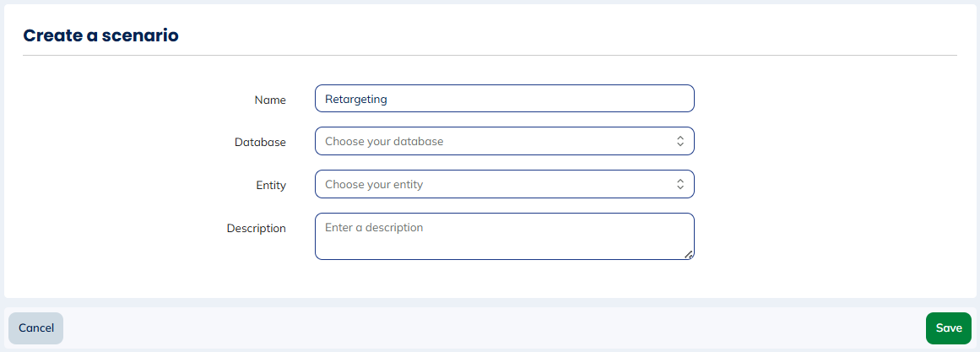Click the Entity selector's chevron arrows icon

680,185
